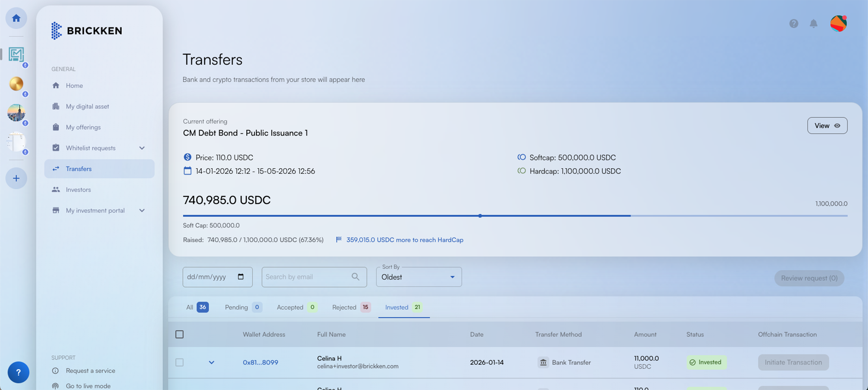868x390 pixels.
Task: Expand the Whitelist requests submenu chevron
Action: click(x=142, y=148)
